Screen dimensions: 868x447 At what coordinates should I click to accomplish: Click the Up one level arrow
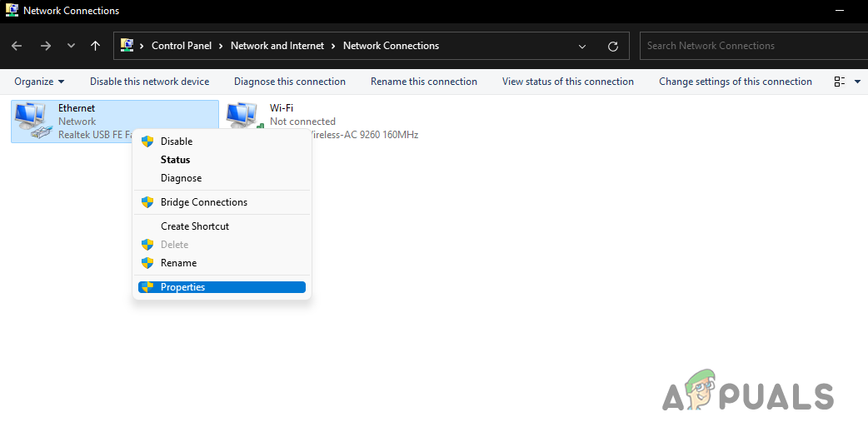tap(95, 46)
